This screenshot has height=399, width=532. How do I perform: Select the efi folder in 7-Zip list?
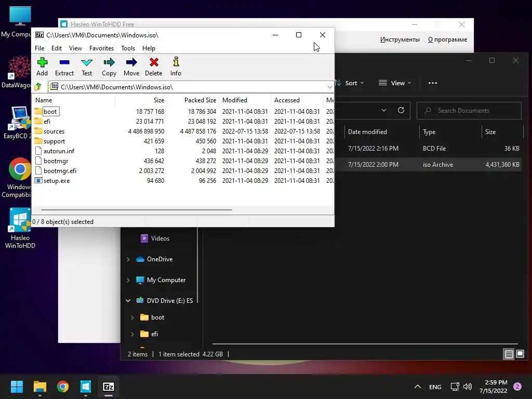(47, 121)
